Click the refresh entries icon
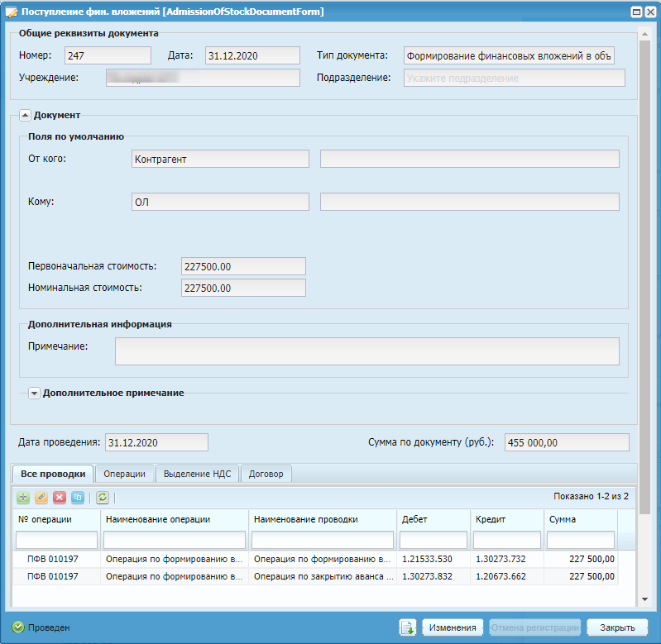The width and height of the screenshot is (661, 644). [x=103, y=498]
